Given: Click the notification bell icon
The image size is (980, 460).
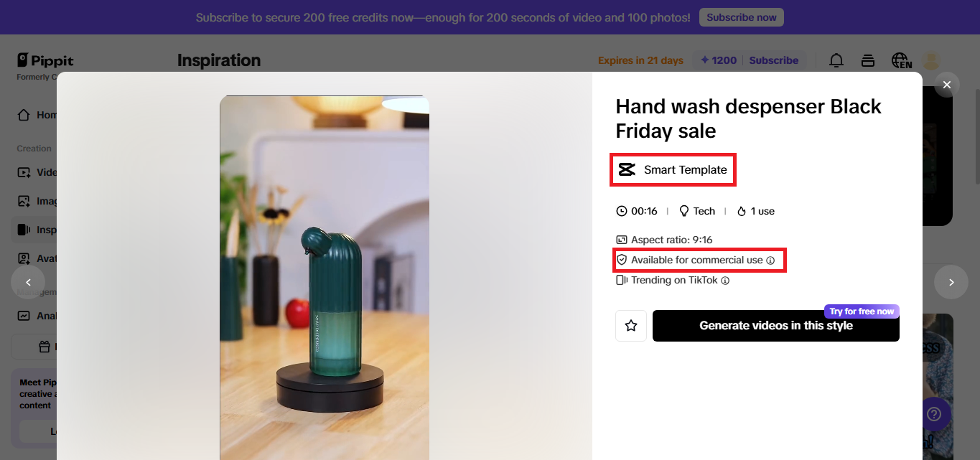Looking at the screenshot, I should click(836, 60).
